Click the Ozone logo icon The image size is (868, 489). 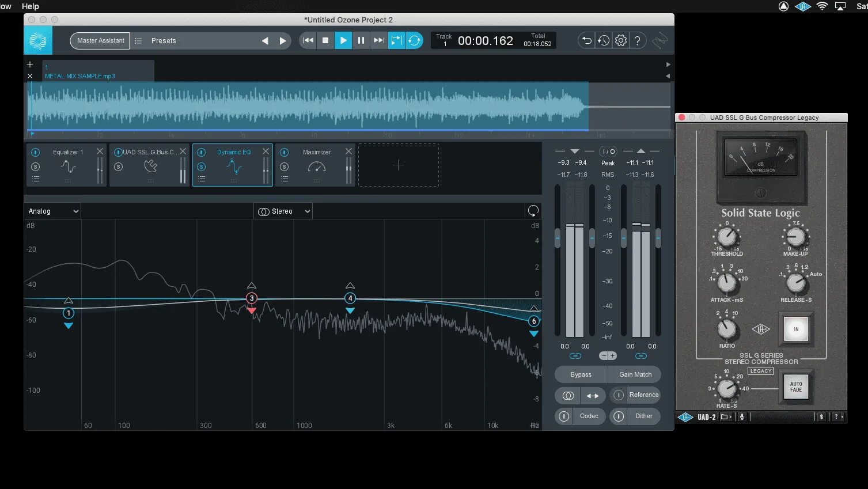click(x=38, y=40)
